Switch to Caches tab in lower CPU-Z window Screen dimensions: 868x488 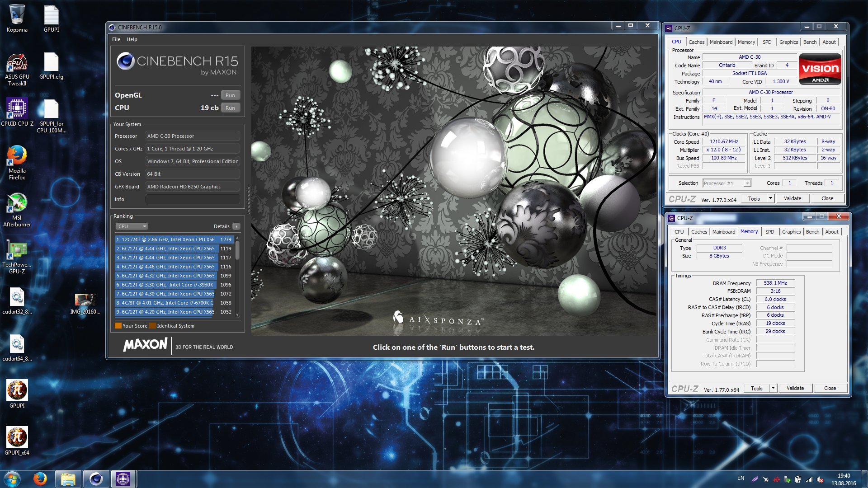pyautogui.click(x=699, y=232)
